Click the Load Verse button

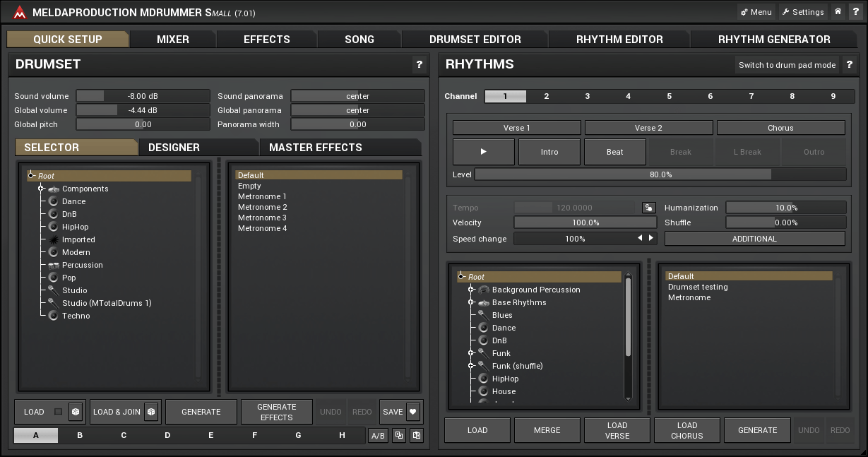coord(617,430)
